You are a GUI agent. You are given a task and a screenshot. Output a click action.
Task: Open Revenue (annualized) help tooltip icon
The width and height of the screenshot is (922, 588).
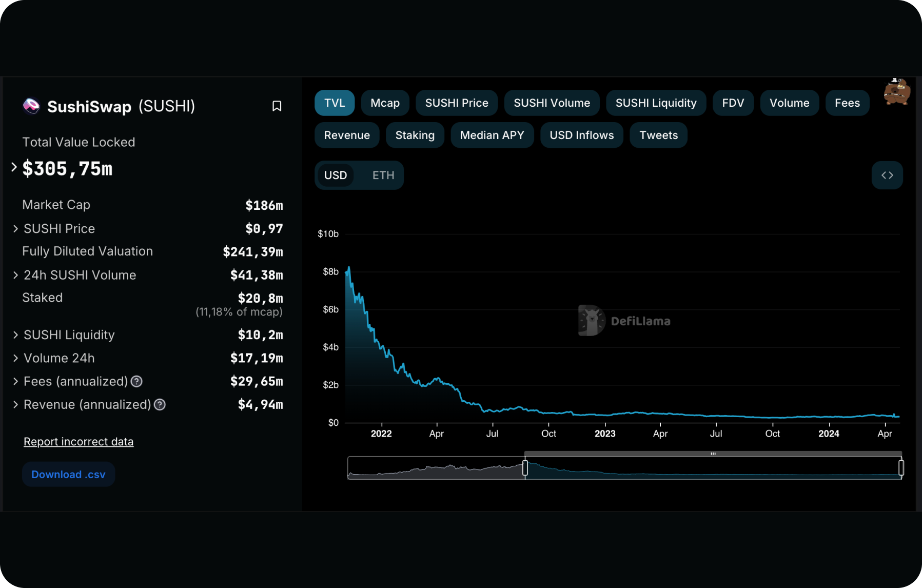[160, 405]
